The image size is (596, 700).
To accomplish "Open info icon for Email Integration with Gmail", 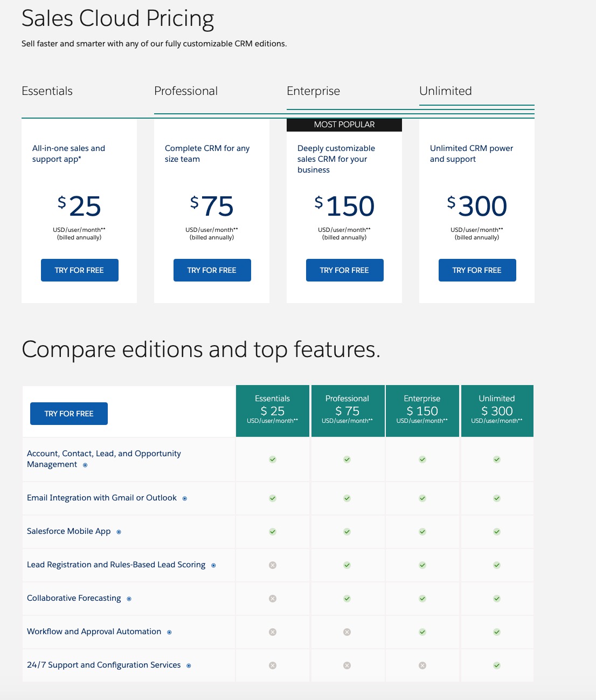I will tap(185, 498).
